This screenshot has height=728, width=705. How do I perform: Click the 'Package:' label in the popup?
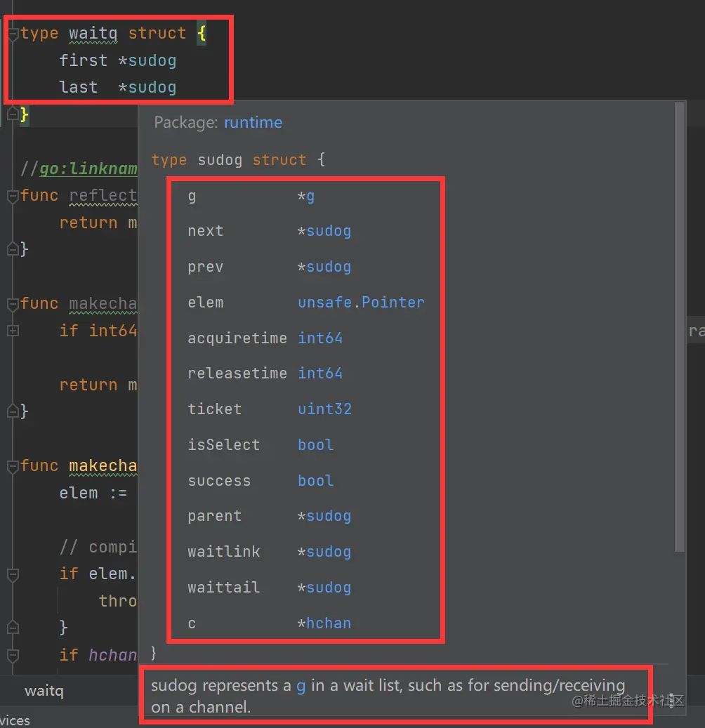(186, 123)
